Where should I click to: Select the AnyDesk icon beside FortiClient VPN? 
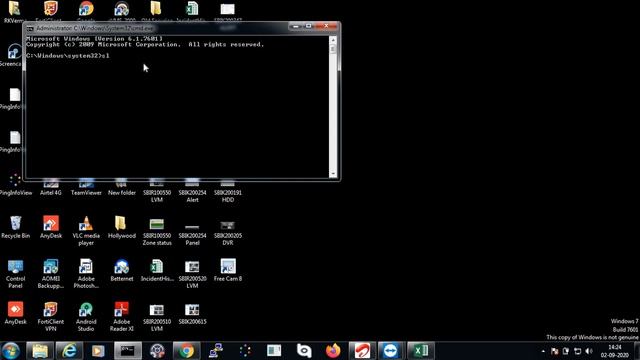tap(16, 313)
